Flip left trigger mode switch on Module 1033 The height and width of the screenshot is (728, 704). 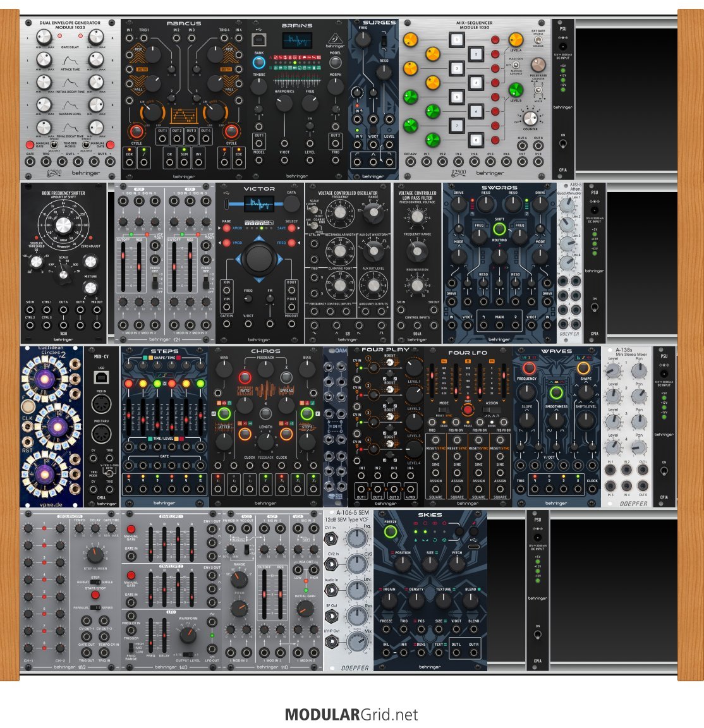tap(54, 145)
